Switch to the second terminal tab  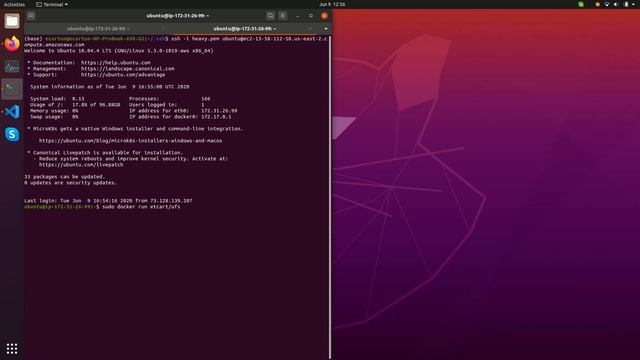coord(244,29)
